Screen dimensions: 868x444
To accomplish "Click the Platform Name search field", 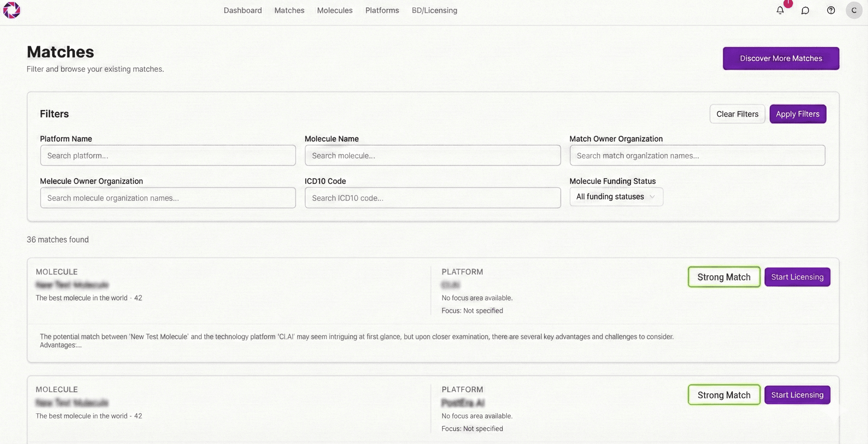I will [167, 155].
